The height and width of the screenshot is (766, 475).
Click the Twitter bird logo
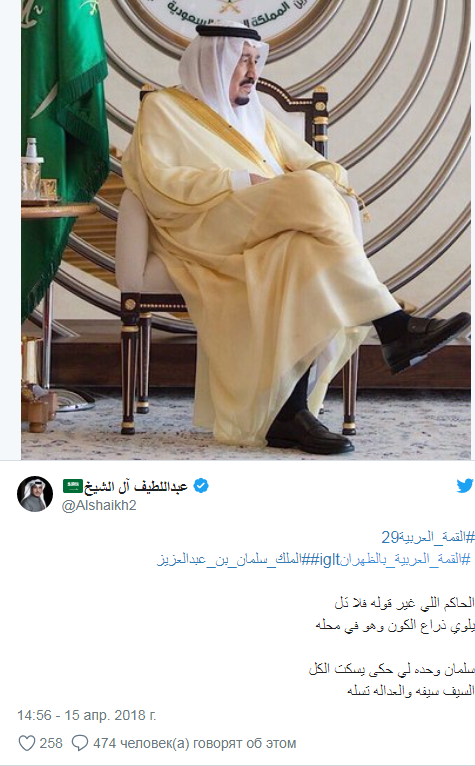(465, 486)
